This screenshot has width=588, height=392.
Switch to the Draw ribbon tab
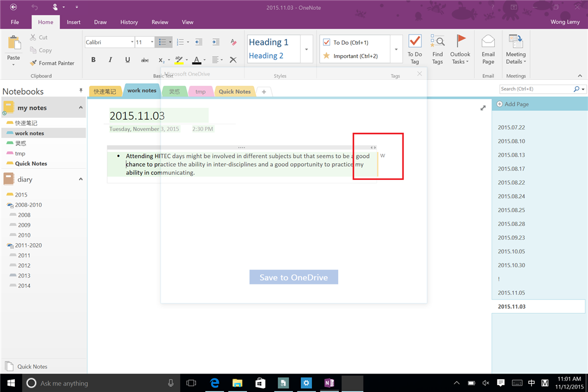100,22
